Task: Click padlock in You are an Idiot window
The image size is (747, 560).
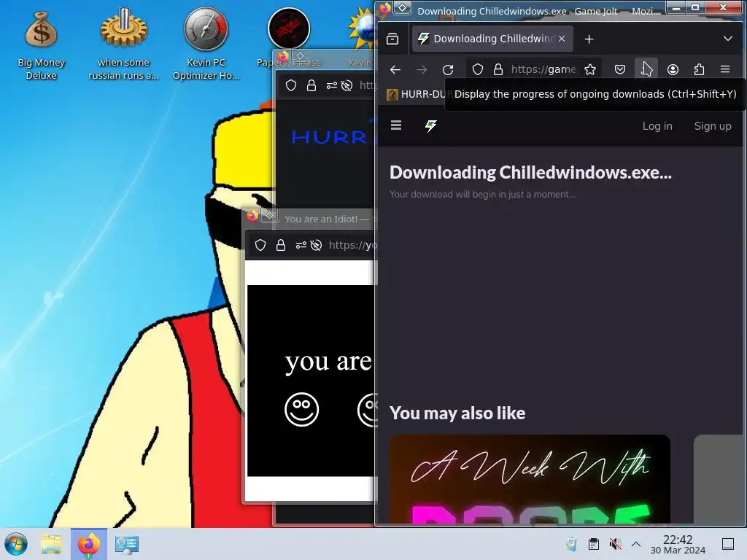Action: [281, 245]
